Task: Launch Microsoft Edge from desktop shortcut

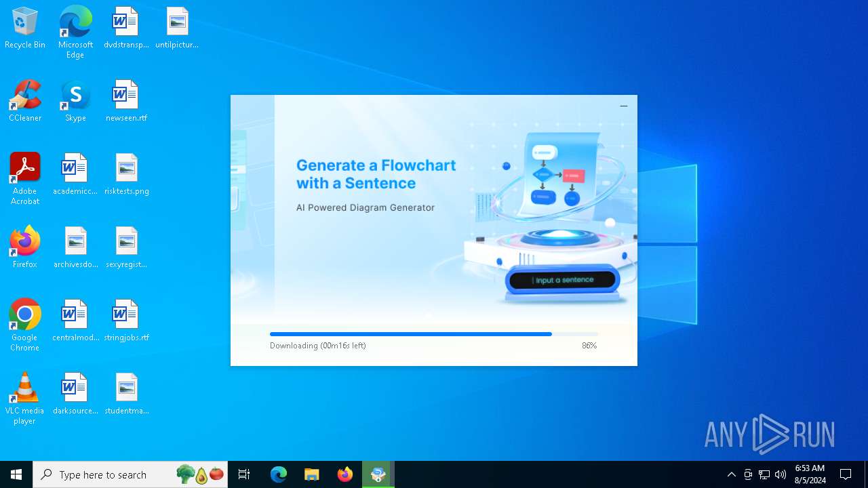Action: coord(75,33)
